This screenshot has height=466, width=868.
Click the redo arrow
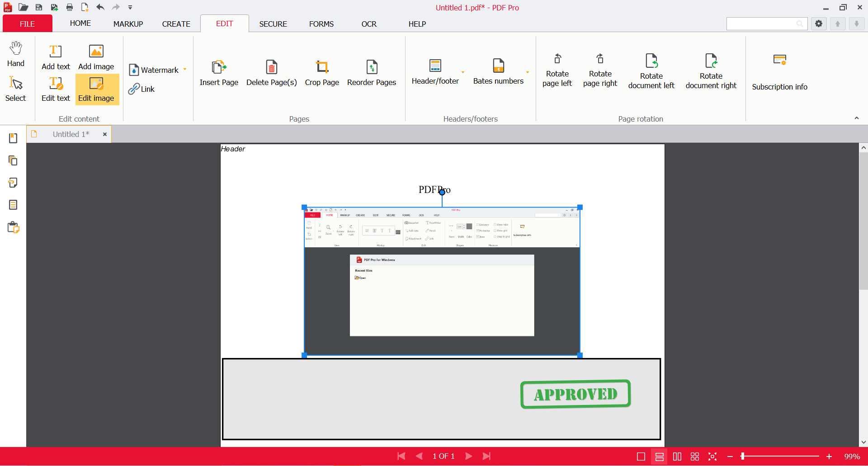tap(116, 7)
